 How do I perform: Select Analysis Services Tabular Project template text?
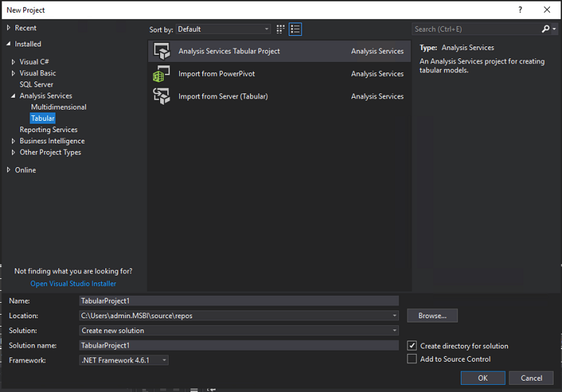pyautogui.click(x=229, y=51)
